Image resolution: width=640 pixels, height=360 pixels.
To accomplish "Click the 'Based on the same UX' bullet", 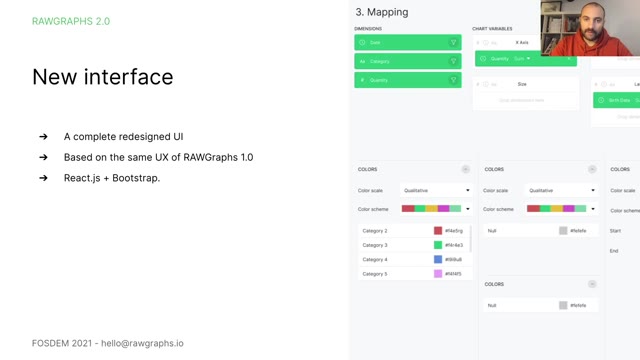I will [x=158, y=157].
